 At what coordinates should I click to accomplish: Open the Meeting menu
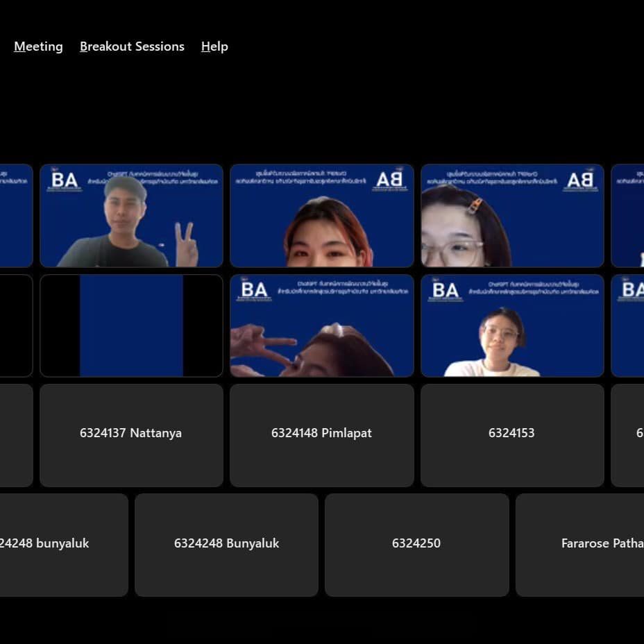(38, 46)
